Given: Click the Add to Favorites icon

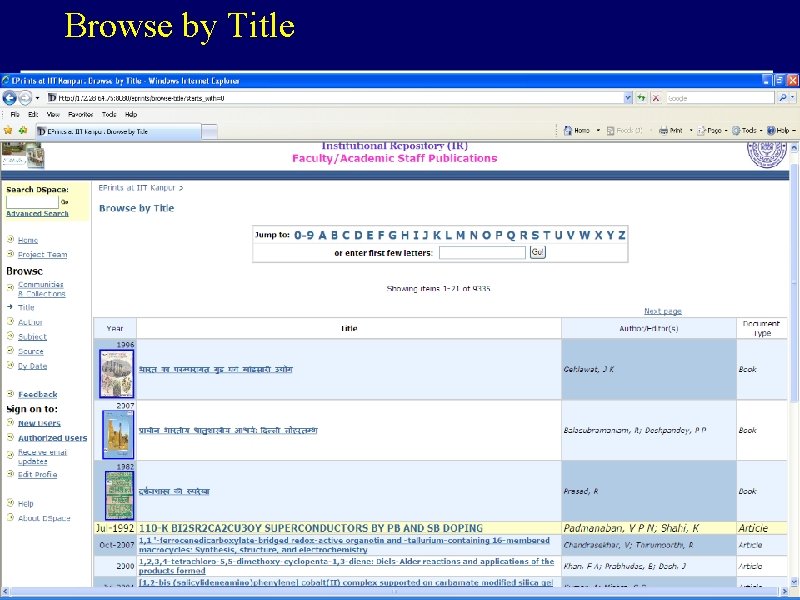Looking at the screenshot, I should [x=23, y=131].
